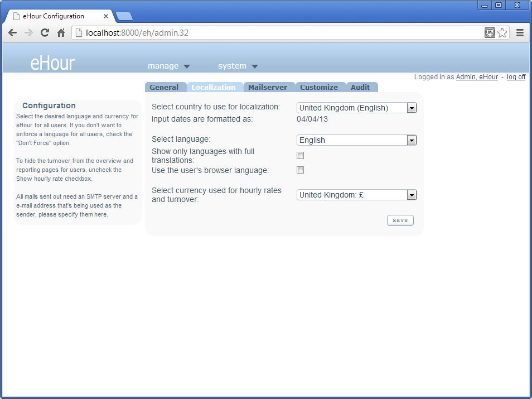Image resolution: width=532 pixels, height=399 pixels.
Task: Click the 'Select language:' label
Action: (181, 139)
